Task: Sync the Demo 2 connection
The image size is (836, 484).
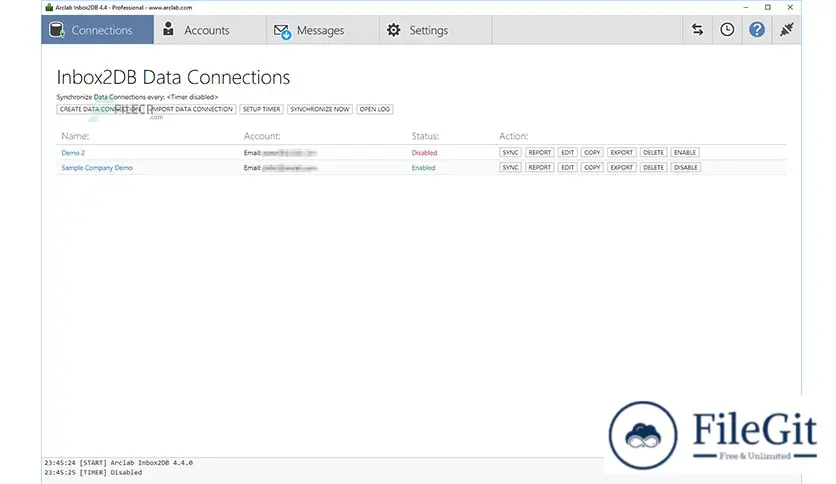Action: [510, 152]
